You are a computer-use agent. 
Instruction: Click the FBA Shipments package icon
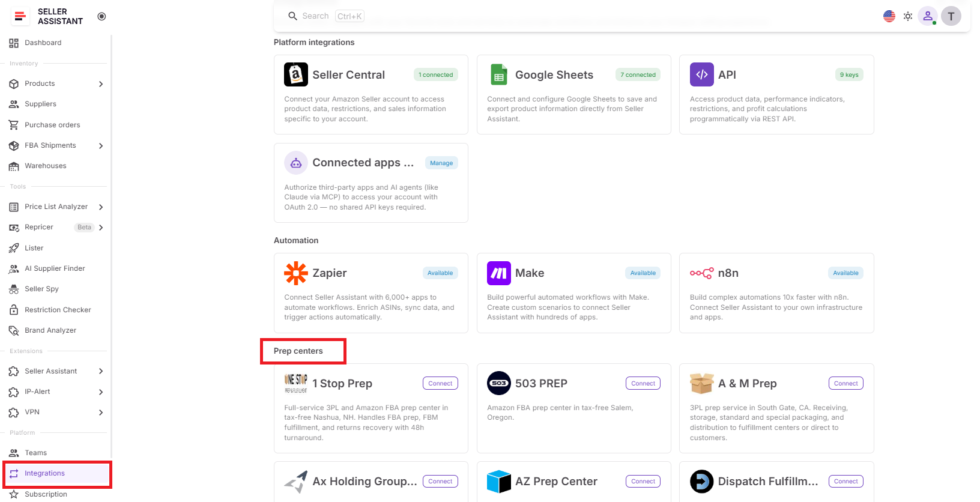click(x=14, y=146)
